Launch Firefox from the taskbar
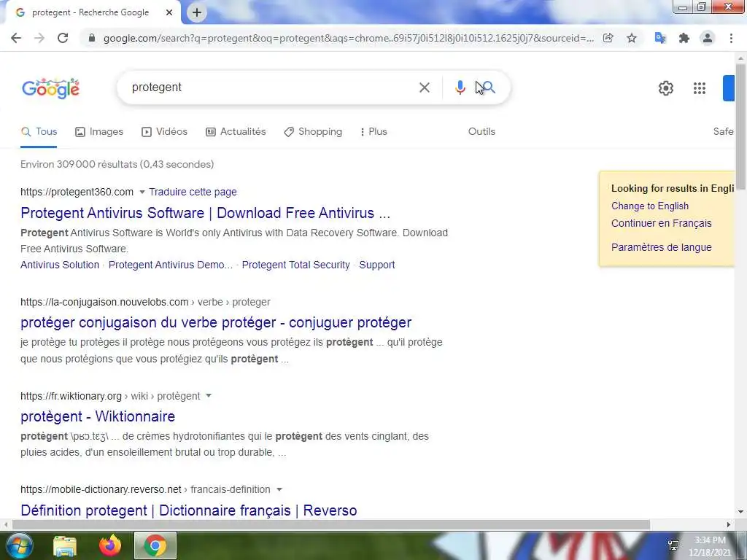 110,545
